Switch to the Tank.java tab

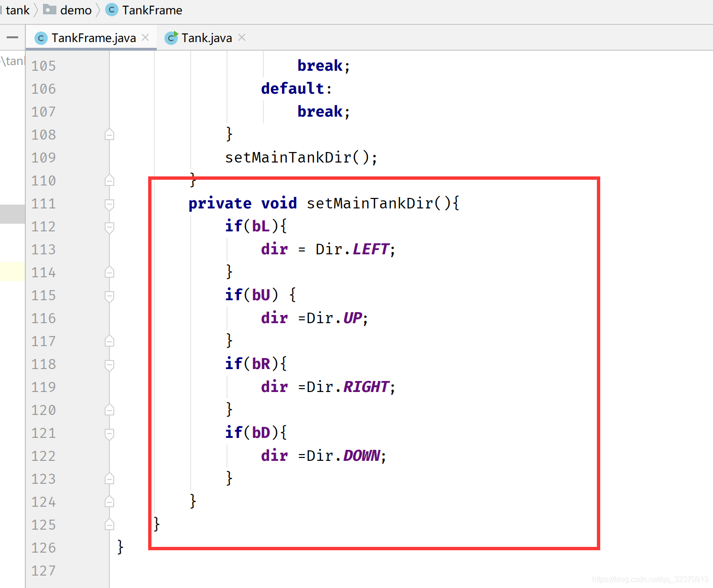[x=206, y=38]
